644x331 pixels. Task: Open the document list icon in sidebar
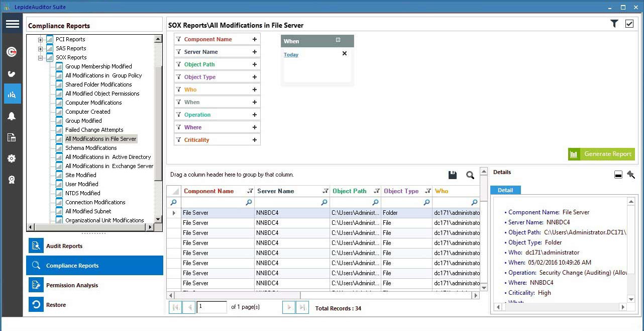[x=12, y=137]
